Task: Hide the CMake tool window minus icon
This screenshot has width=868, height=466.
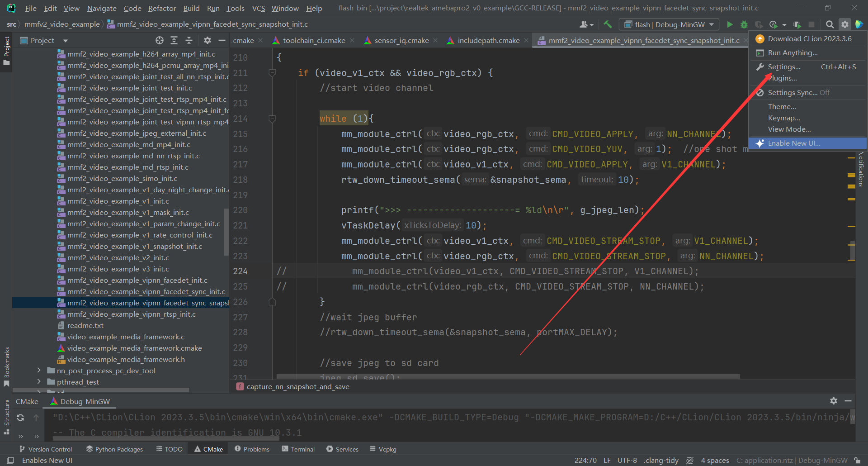Action: pos(848,401)
